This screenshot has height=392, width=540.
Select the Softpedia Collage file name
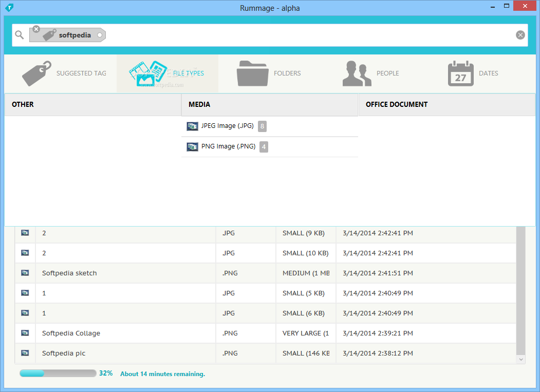[x=71, y=333]
